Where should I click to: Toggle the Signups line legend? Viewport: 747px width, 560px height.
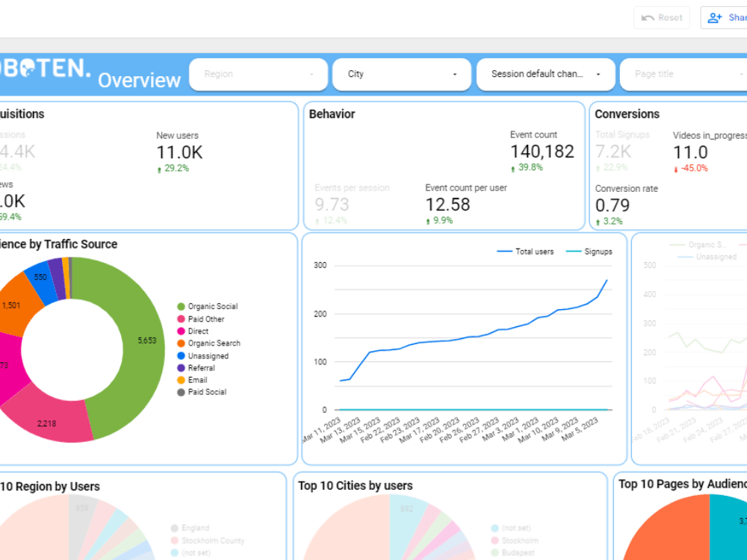coord(589,252)
